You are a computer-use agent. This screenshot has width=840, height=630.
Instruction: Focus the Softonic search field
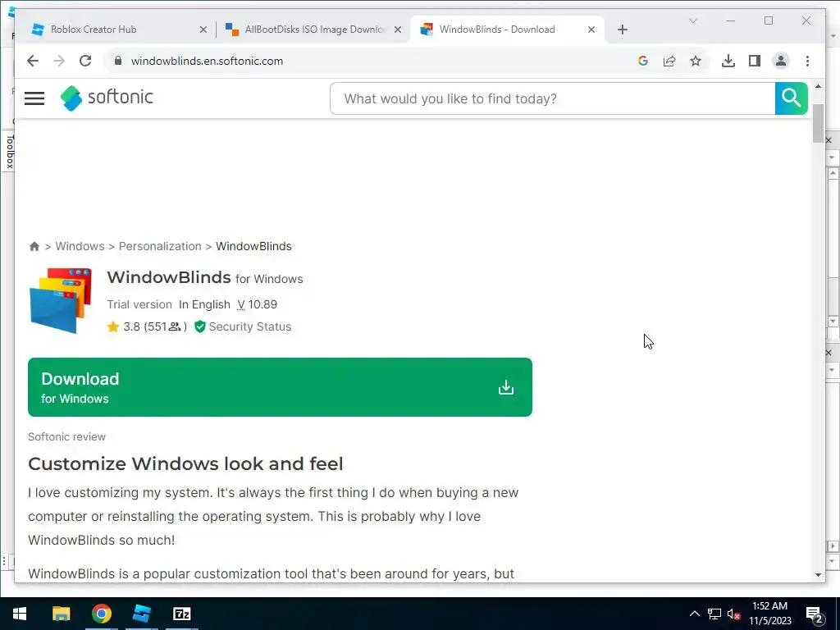pyautogui.click(x=552, y=98)
